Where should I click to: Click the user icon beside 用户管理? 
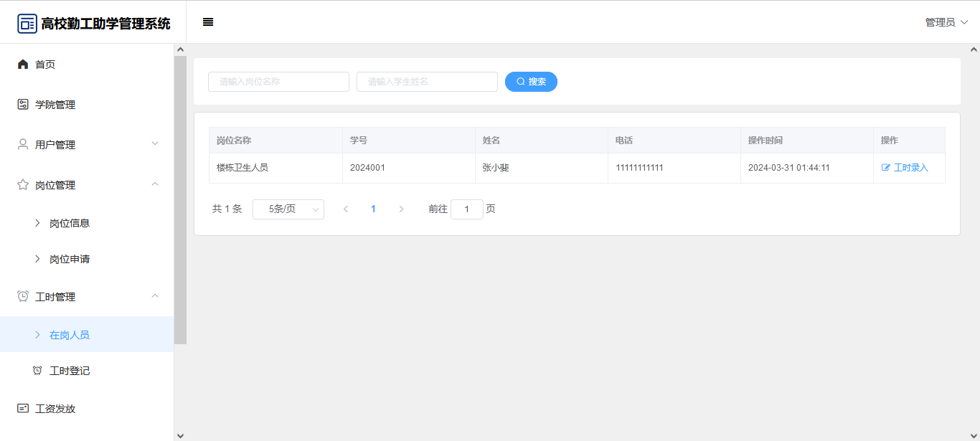pyautogui.click(x=23, y=145)
